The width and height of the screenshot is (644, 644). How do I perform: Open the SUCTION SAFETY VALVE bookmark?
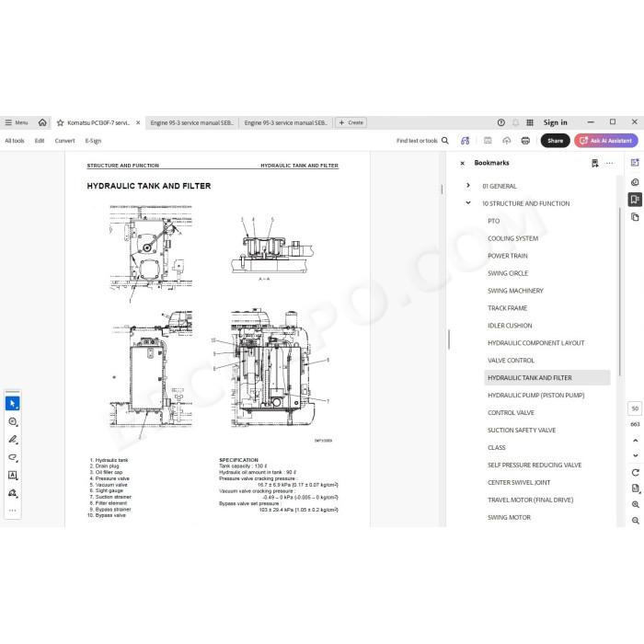tap(522, 430)
